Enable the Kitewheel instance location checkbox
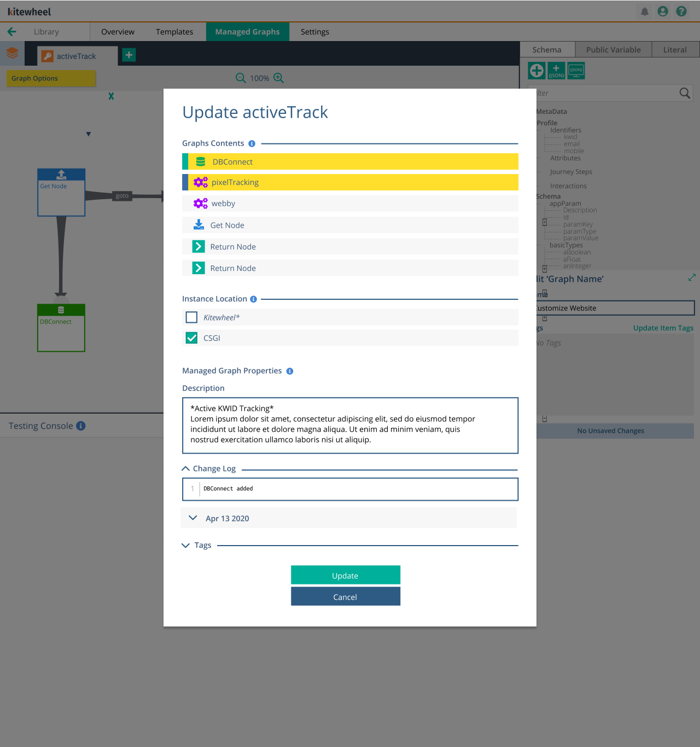This screenshot has width=700, height=747. coord(191,317)
